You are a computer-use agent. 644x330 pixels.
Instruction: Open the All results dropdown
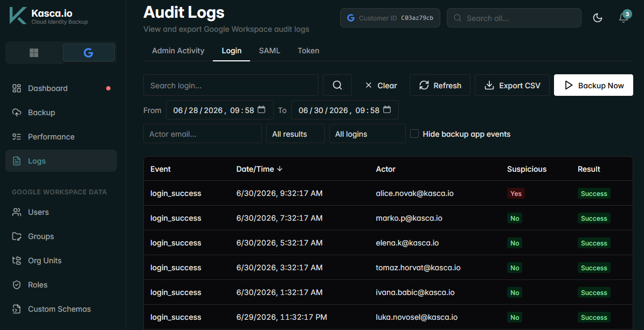point(296,134)
